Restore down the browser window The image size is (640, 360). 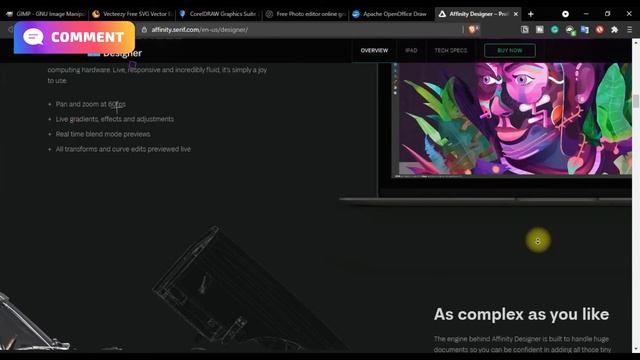[x=607, y=14]
